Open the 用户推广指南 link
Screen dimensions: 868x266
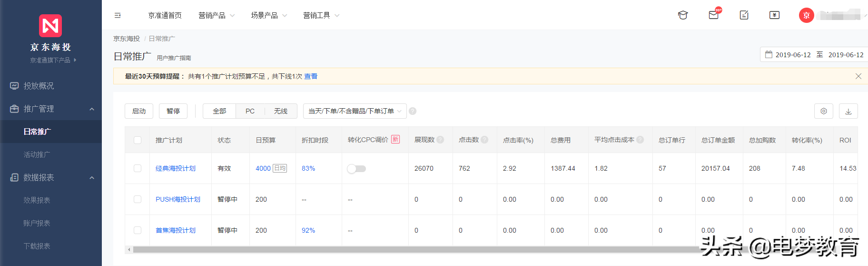174,58
